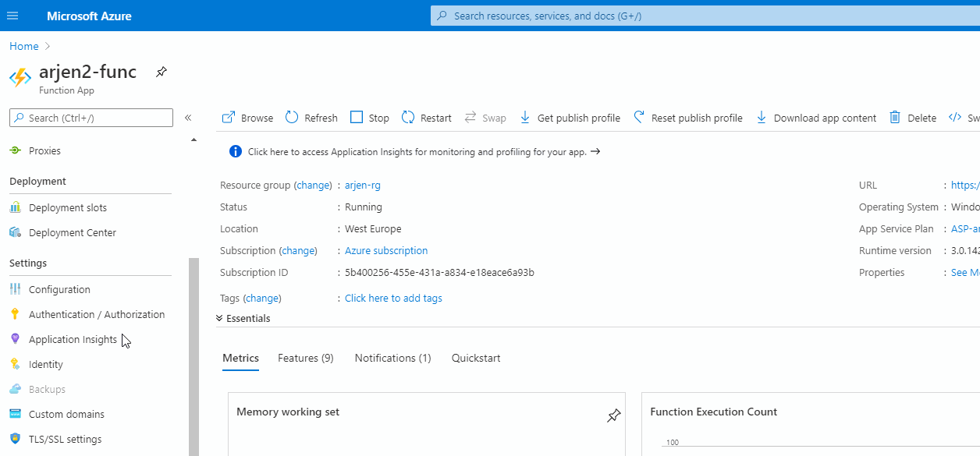Click here to add tags link
The width and height of the screenshot is (980, 456).
(393, 298)
